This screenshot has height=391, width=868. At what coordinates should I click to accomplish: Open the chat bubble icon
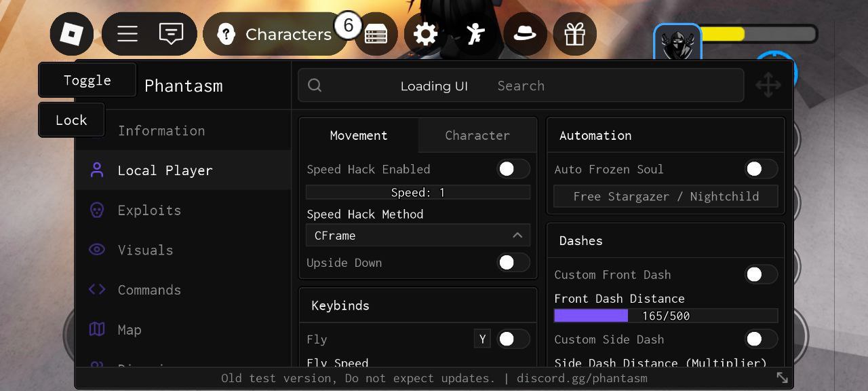(171, 34)
